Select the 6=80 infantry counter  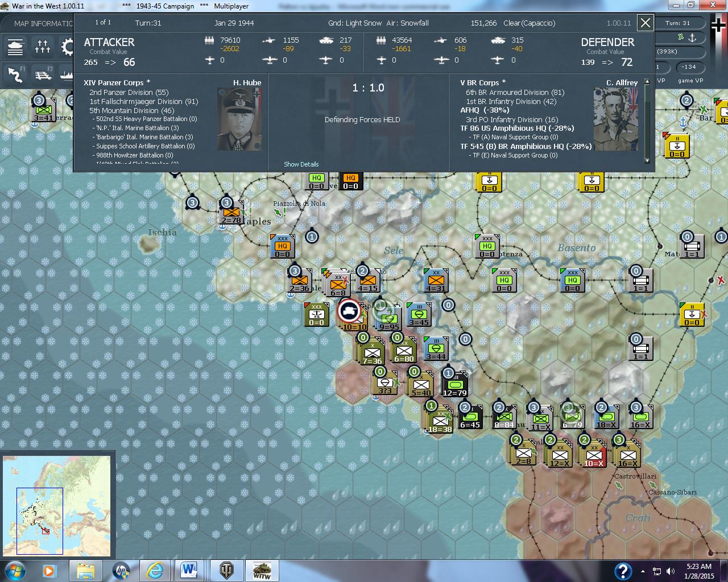(x=404, y=351)
